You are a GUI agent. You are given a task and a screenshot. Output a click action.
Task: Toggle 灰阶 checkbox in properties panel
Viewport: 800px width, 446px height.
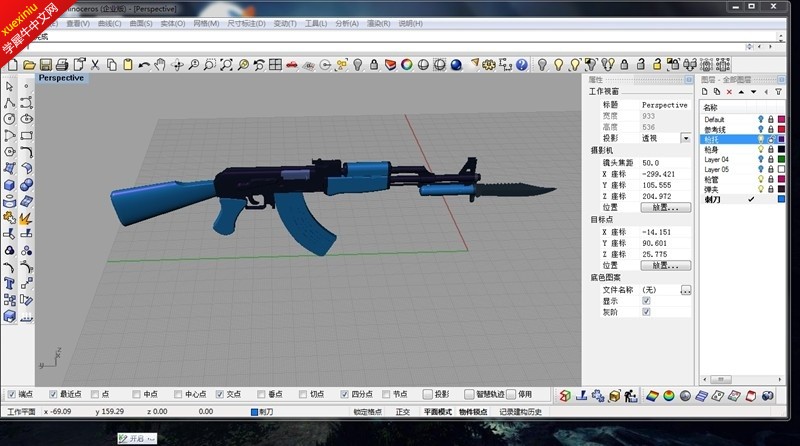pyautogui.click(x=646, y=312)
